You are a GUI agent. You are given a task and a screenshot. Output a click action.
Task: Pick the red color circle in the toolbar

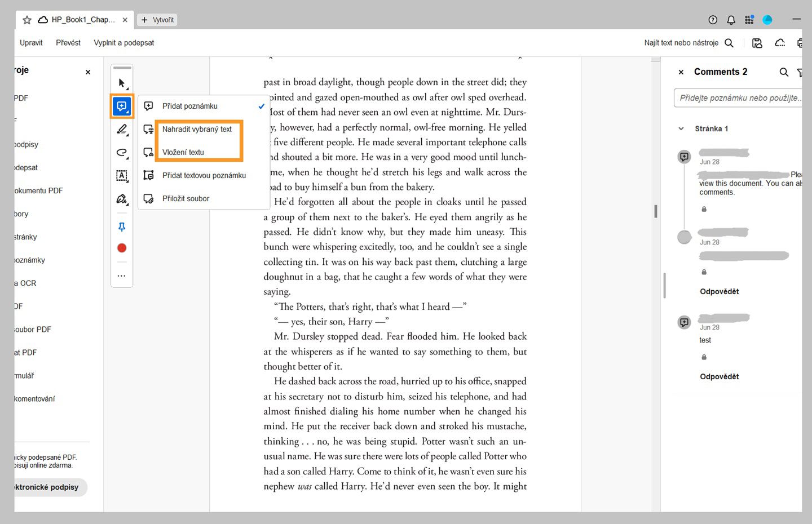point(122,248)
